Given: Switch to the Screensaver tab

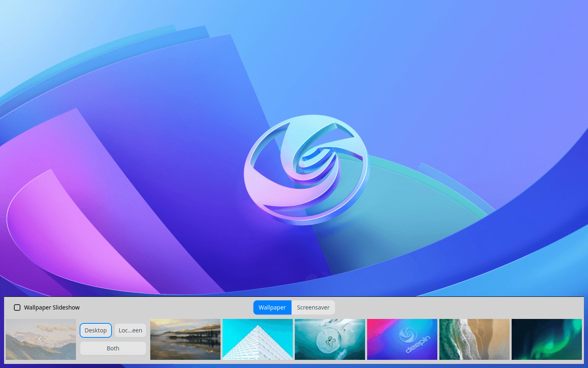Looking at the screenshot, I should tap(313, 307).
